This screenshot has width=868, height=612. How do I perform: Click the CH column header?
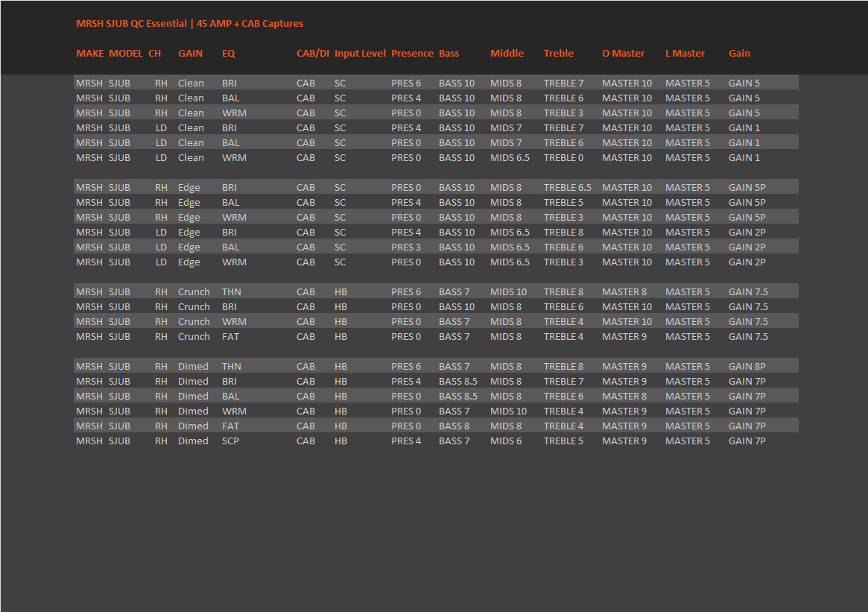coord(154,53)
